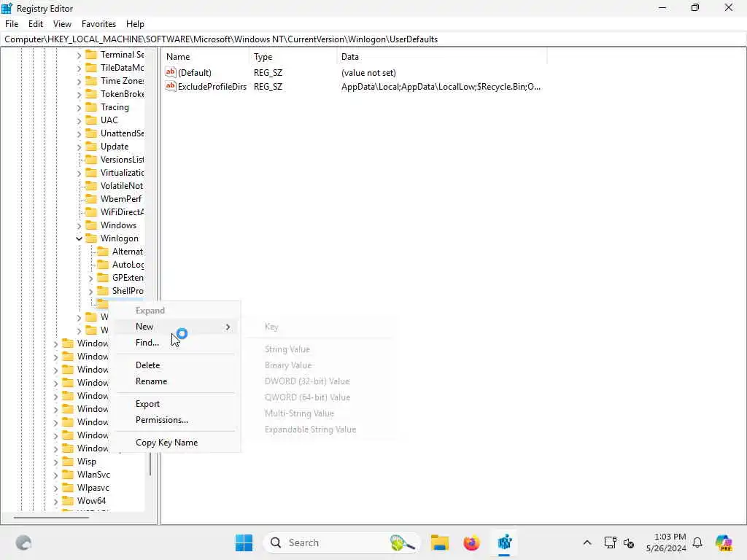Click the Terminal Se folder icon

pyautogui.click(x=91, y=55)
